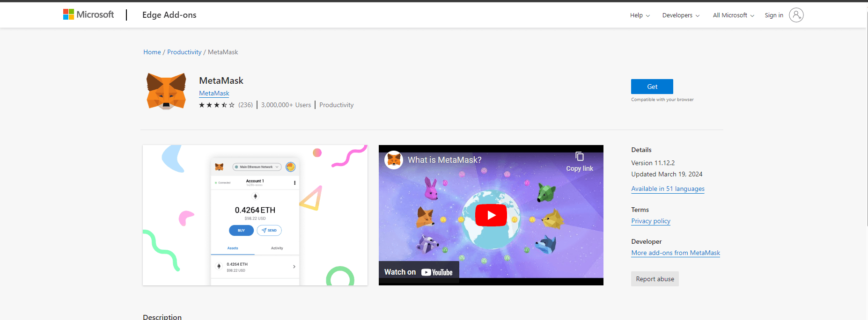This screenshot has width=868, height=320.
Task: Click the Get button
Action: pos(652,87)
